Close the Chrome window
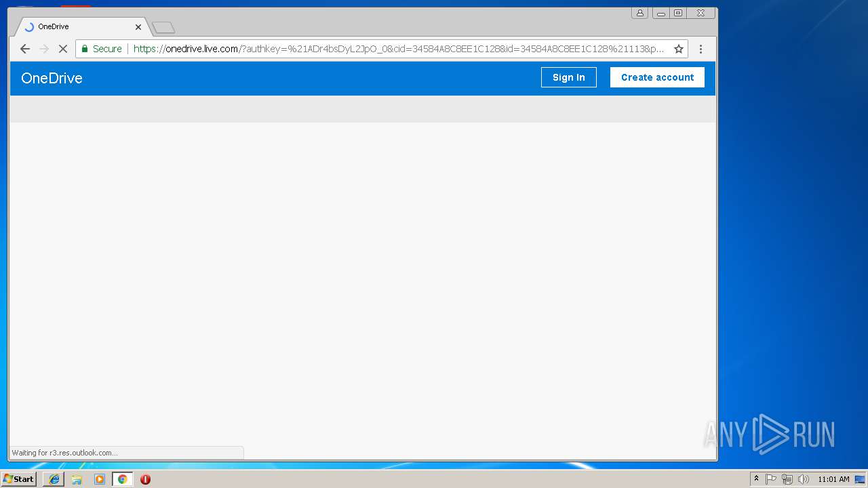Viewport: 868px width, 488px height. click(x=701, y=13)
